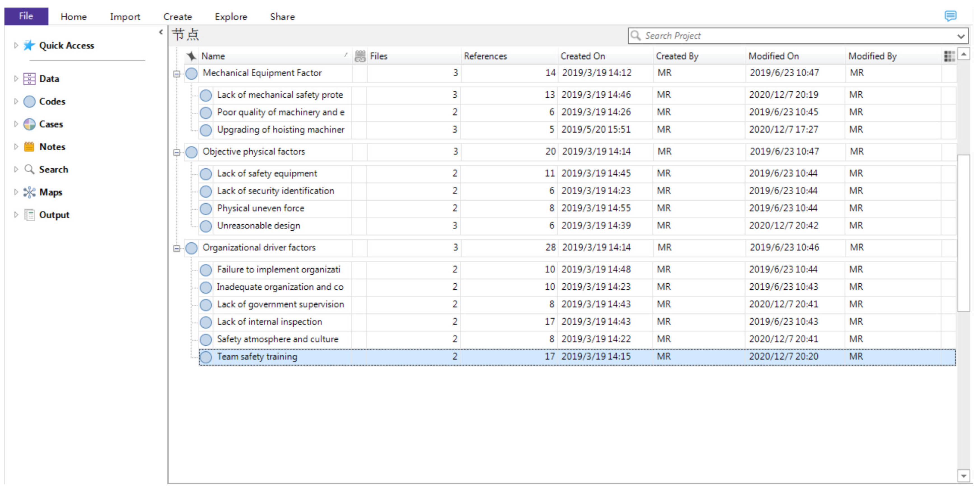Collapse the Mechanical Equipment Factor node
The image size is (980, 491).
(177, 74)
